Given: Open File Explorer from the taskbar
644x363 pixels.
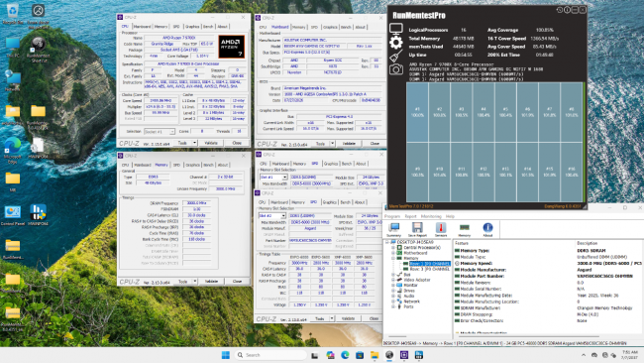Looking at the screenshot, I should 375,355.
